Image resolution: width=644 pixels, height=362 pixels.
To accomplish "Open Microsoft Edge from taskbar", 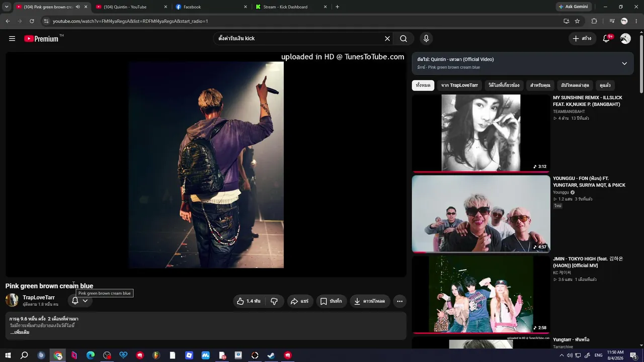I will click(x=91, y=355).
